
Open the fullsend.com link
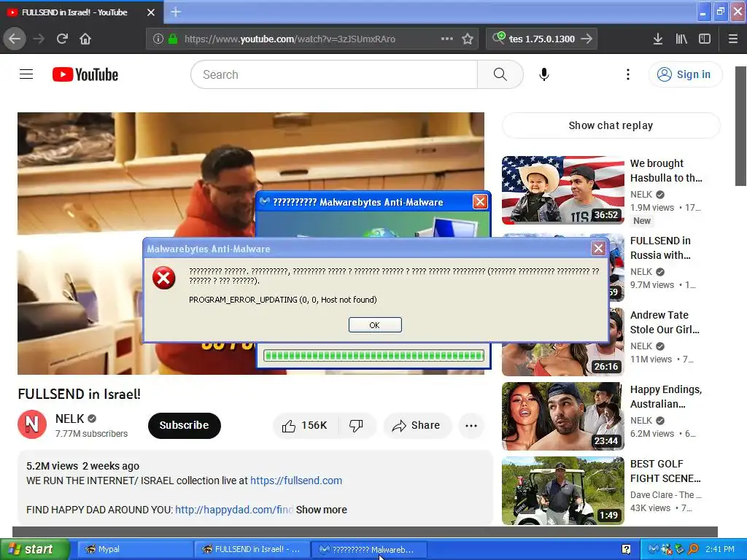(296, 481)
